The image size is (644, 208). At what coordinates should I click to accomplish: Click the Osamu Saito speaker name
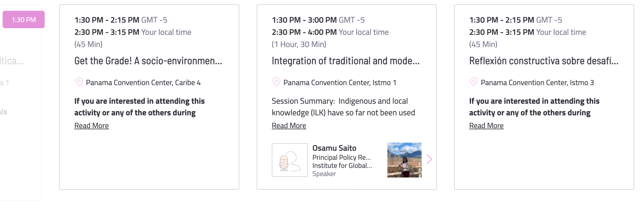(334, 148)
